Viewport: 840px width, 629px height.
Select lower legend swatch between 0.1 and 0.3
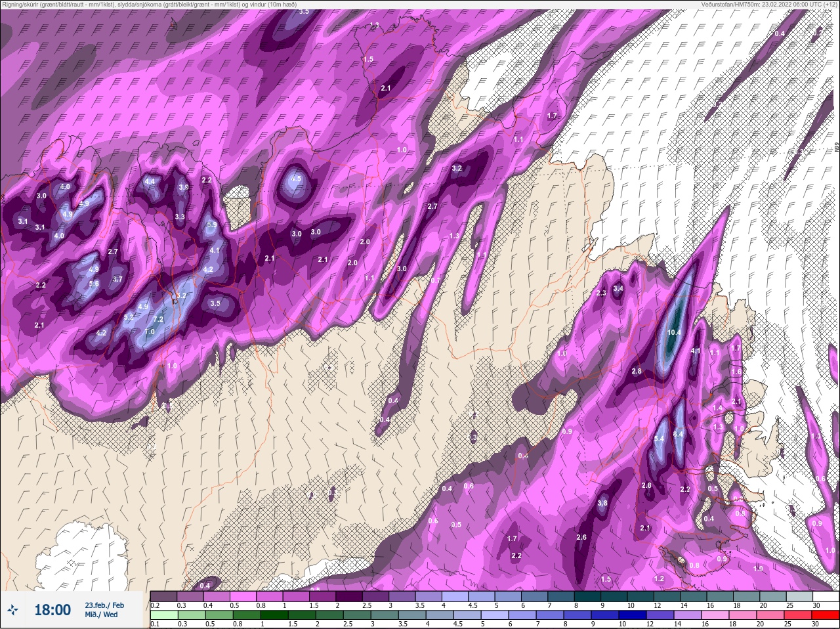pyautogui.click(x=163, y=615)
